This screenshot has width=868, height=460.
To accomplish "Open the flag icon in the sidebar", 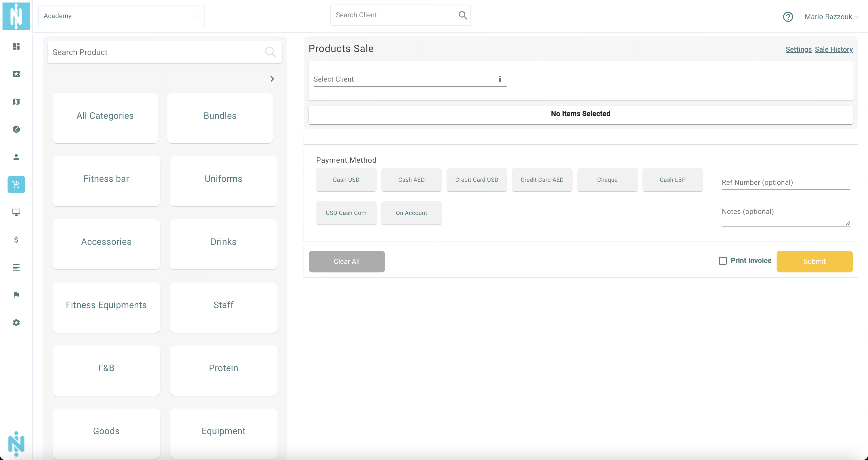I will point(16,295).
